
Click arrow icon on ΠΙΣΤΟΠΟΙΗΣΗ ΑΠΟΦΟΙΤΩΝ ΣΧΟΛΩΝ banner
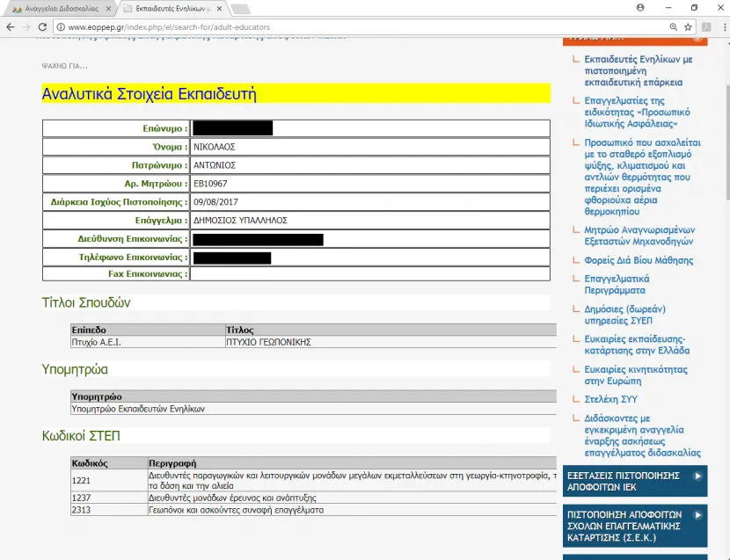[x=697, y=515]
